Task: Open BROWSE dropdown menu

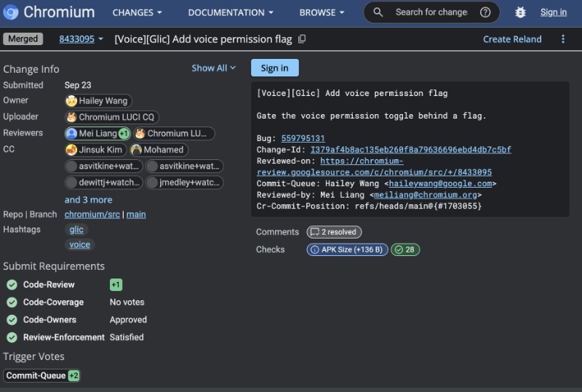Action: click(322, 12)
